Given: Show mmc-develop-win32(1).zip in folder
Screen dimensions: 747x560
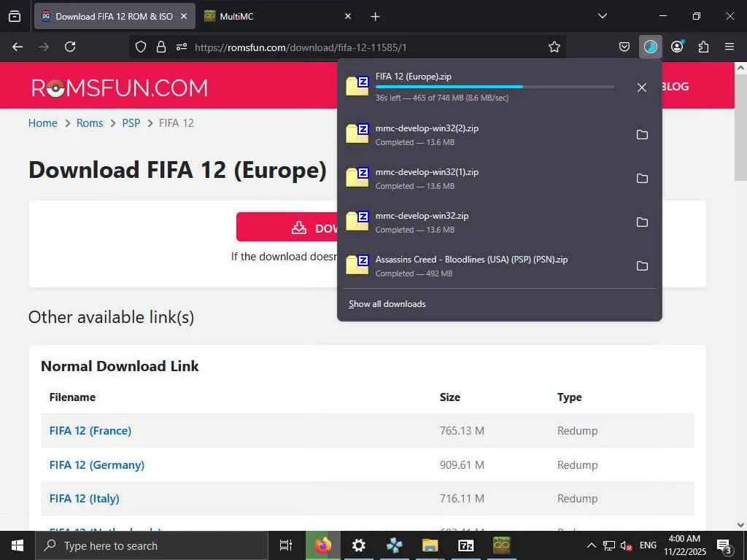Looking at the screenshot, I should point(642,179).
